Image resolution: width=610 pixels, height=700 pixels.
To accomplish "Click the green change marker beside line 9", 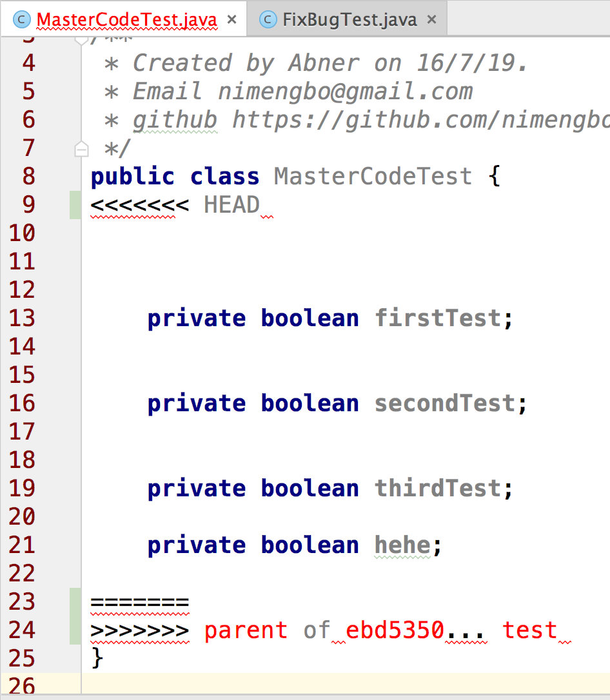I will pos(75,205).
